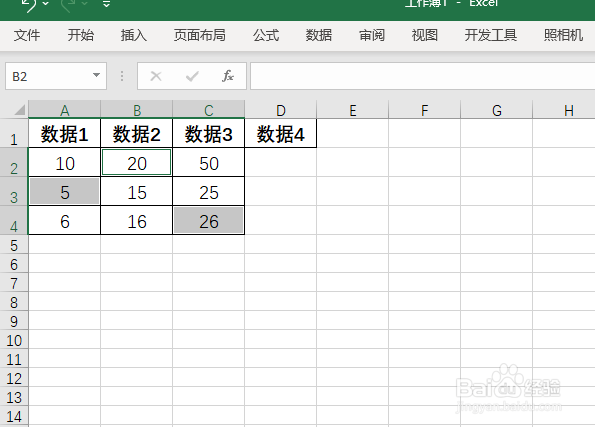Switch to the 开始 ribbon tab
Viewport: 595px width, 427px height.
coord(80,35)
